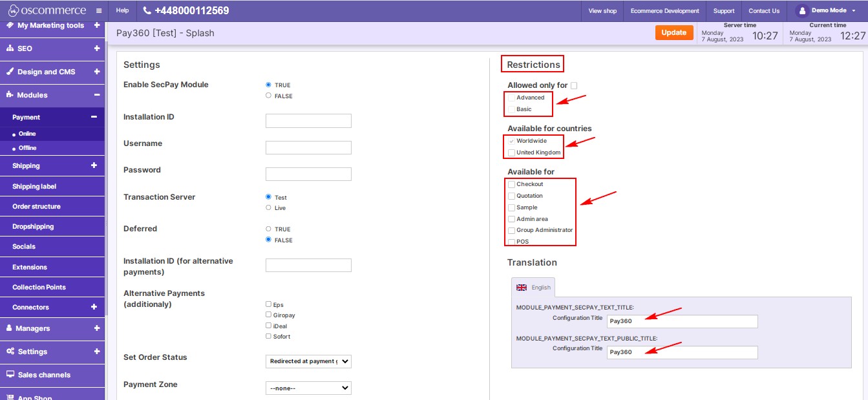Open Ecommerce Development in top bar
This screenshot has height=400, width=868.
pyautogui.click(x=665, y=11)
